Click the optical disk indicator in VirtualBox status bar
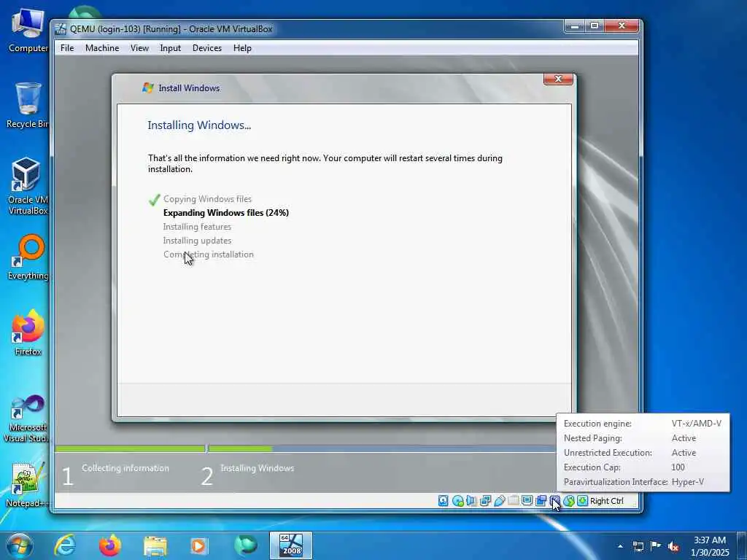 tap(458, 500)
